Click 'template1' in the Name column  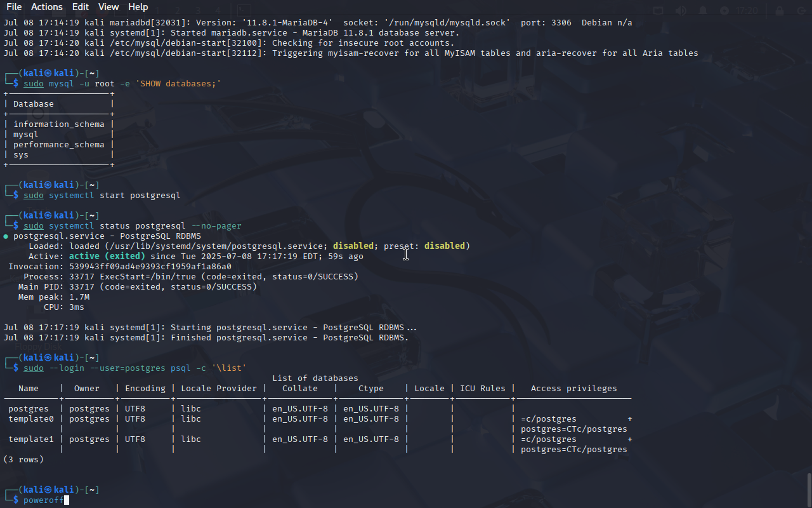point(31,439)
